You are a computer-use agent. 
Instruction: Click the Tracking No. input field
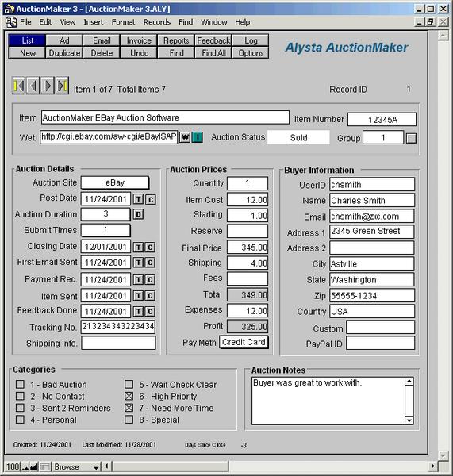[x=118, y=327]
